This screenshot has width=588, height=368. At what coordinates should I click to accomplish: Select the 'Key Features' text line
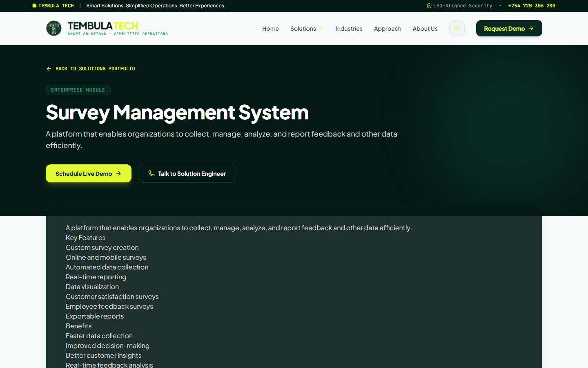(86, 238)
